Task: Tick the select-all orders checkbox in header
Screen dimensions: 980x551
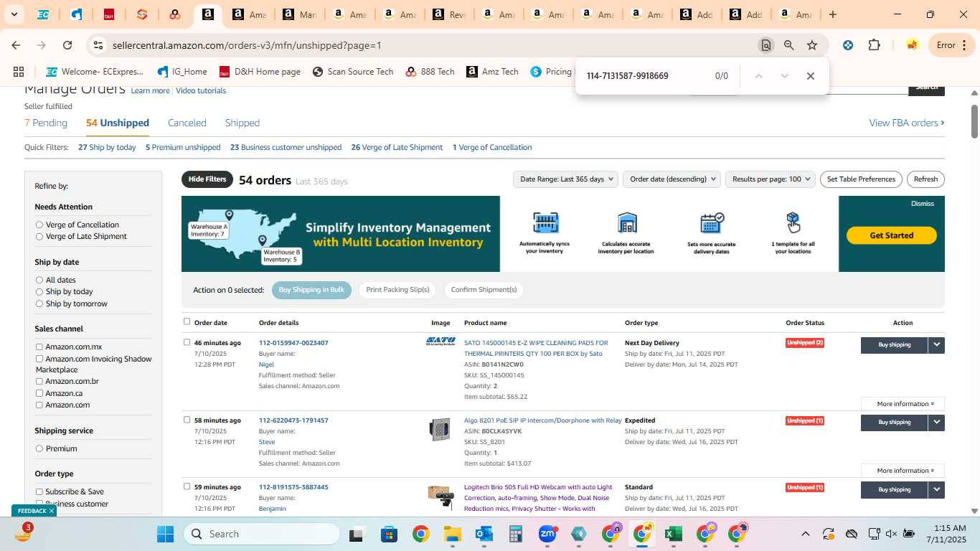Action: coord(187,321)
